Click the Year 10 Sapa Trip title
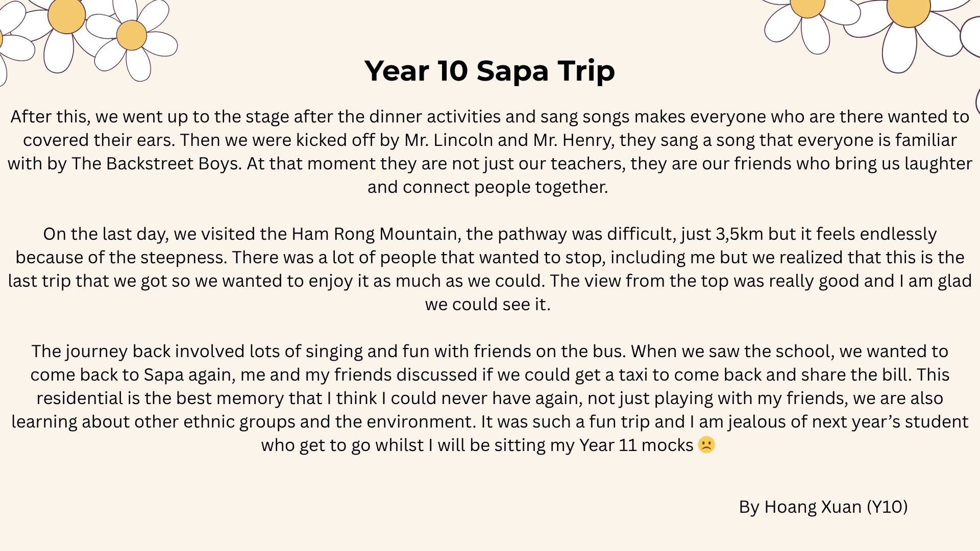The width and height of the screenshot is (980, 551). [x=489, y=70]
